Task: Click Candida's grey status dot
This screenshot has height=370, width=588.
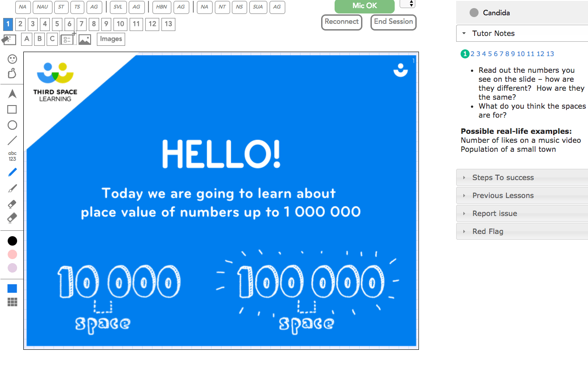Action: (x=474, y=13)
